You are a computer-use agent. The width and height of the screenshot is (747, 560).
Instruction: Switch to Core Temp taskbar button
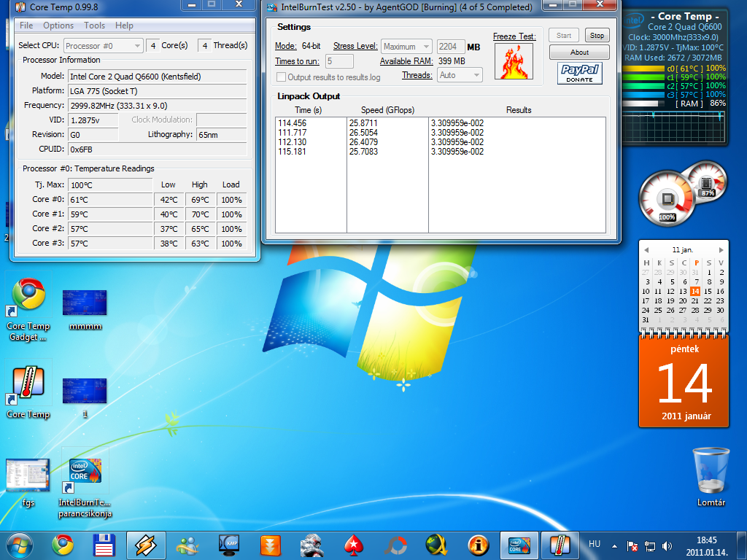point(560,545)
